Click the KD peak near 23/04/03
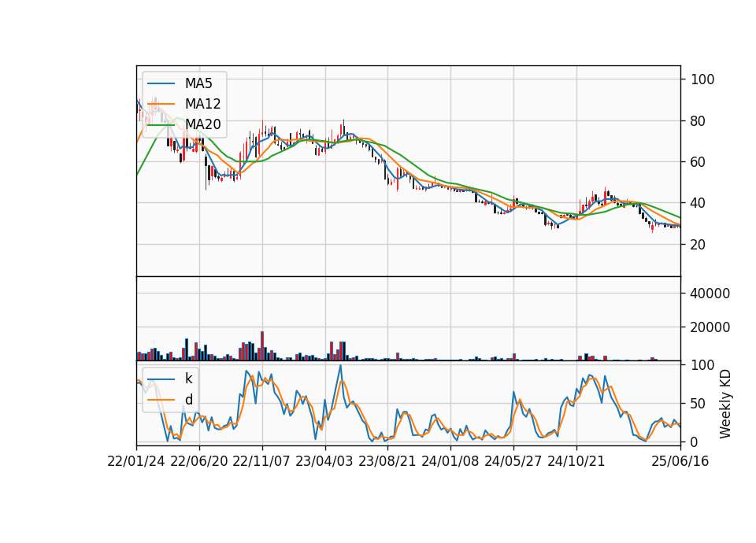This screenshot has width=756, height=543. click(x=340, y=366)
